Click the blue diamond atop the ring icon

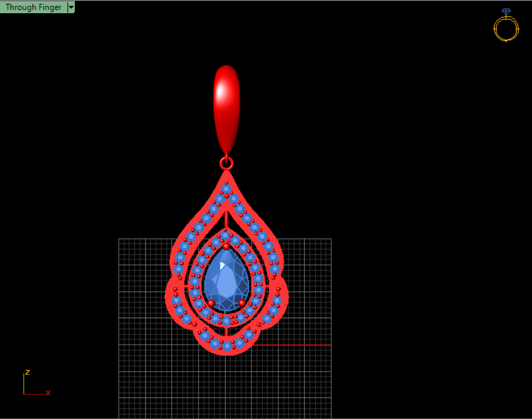click(506, 12)
